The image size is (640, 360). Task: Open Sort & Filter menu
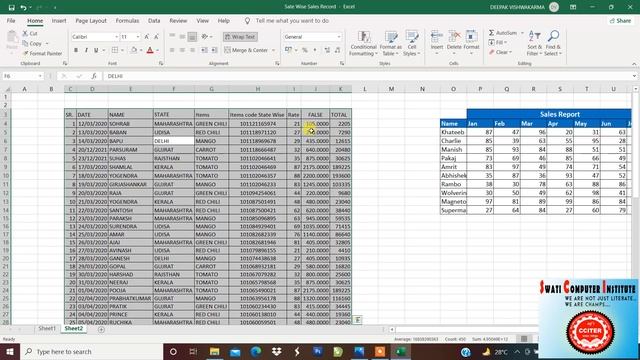click(x=534, y=43)
